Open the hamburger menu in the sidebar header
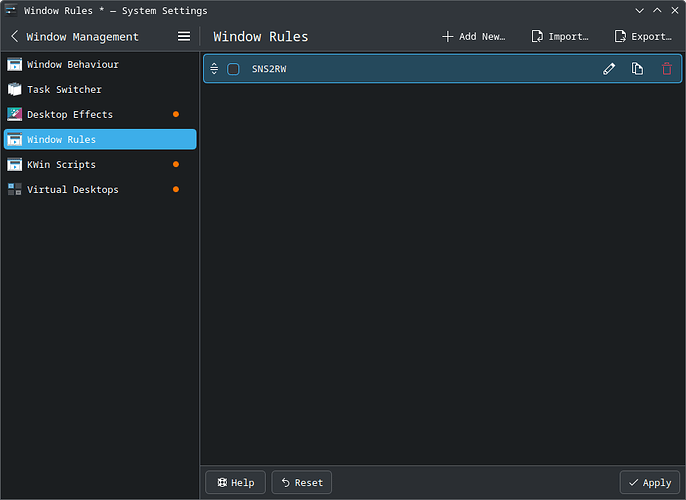 tap(184, 36)
